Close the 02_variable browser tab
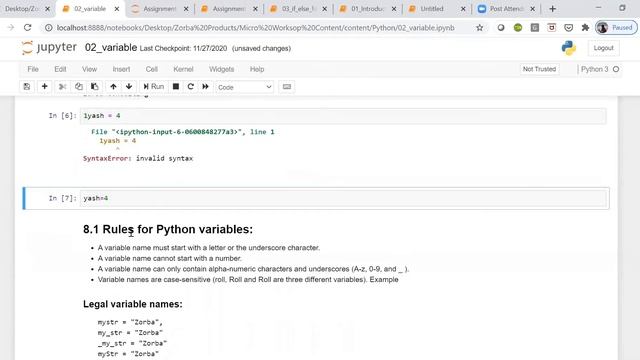 pos(117,9)
